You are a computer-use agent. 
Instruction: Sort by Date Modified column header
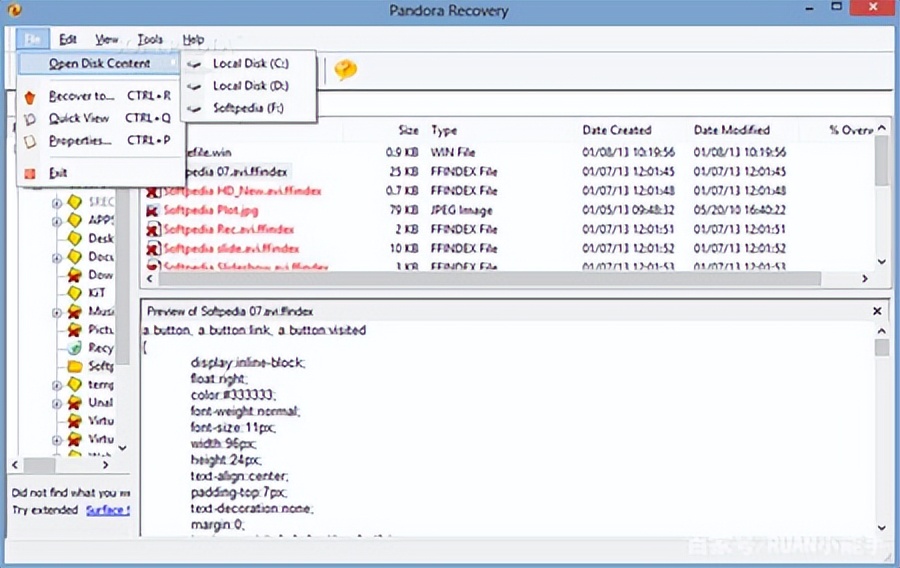coord(731,130)
